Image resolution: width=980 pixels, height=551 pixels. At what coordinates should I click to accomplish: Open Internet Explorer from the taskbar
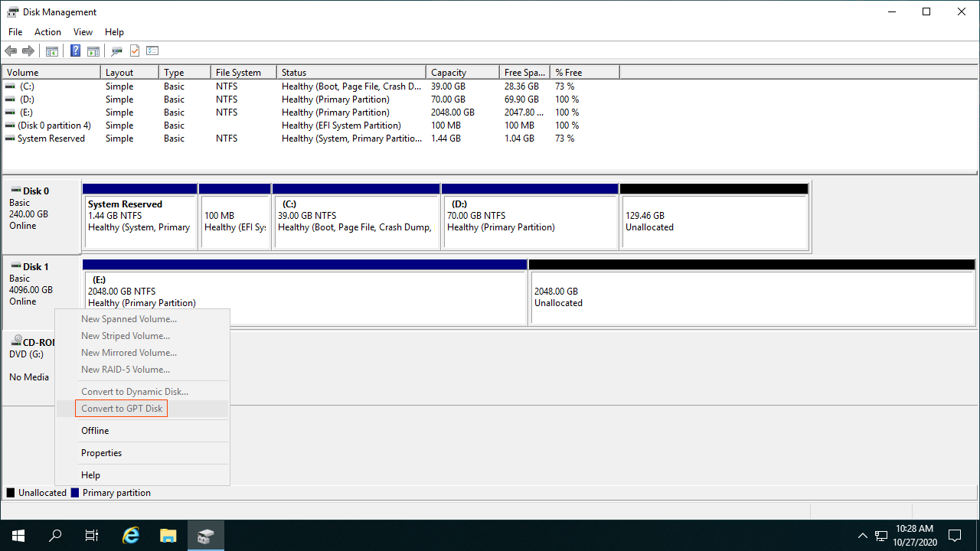tap(132, 536)
